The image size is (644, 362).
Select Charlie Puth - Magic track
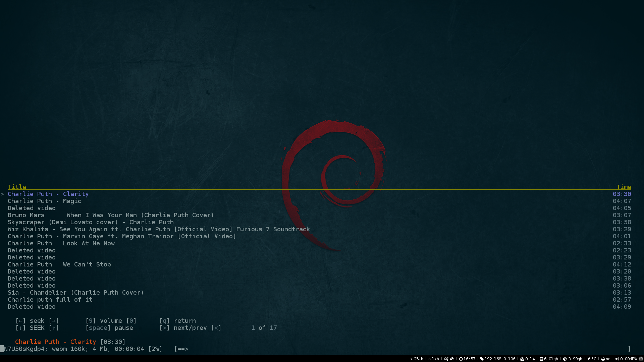coord(44,201)
